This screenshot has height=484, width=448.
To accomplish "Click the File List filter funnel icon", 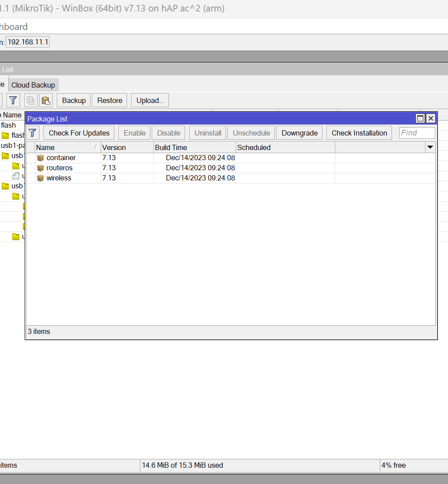I will coord(13,100).
